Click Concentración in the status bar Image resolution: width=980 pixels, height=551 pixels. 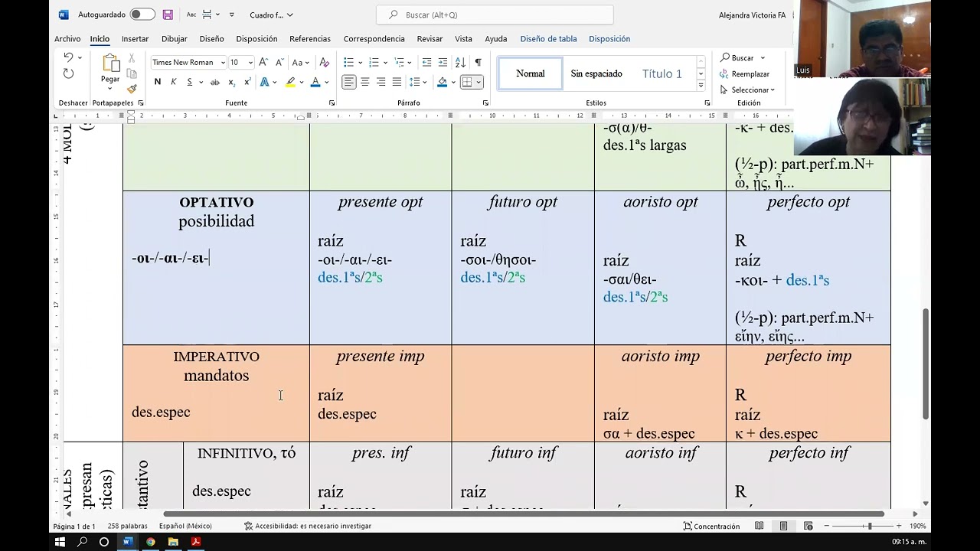click(x=712, y=526)
